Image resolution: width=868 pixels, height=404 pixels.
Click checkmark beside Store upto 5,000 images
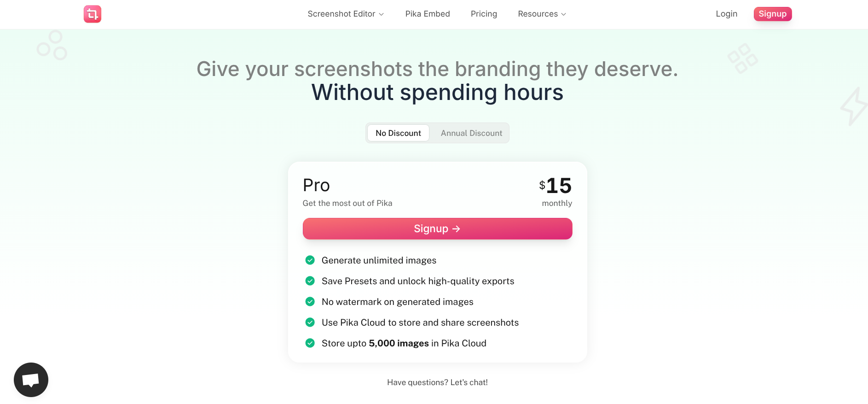click(310, 343)
